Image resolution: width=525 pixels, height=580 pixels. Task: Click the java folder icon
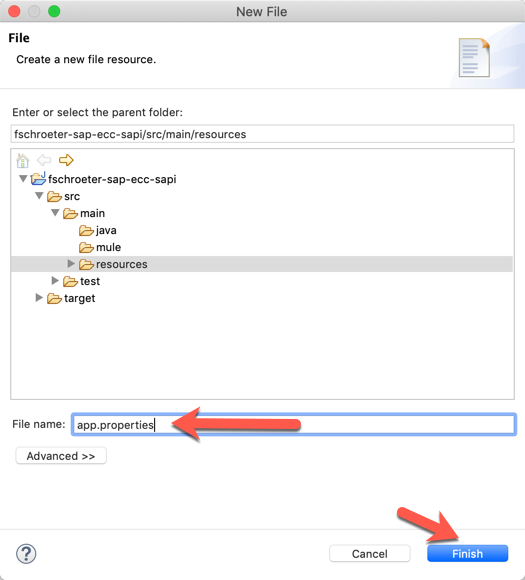coord(86,230)
